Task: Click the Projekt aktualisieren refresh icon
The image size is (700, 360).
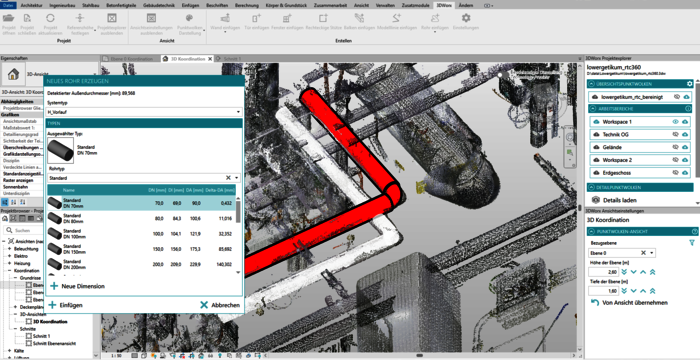Action: [50, 18]
